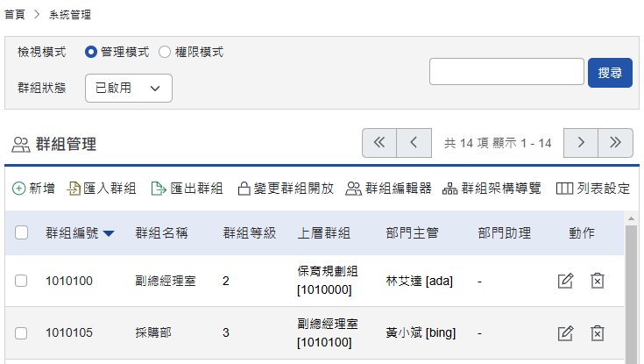This screenshot has height=364, width=644.
Task: Check the select-all header checkbox
Action: 22,233
